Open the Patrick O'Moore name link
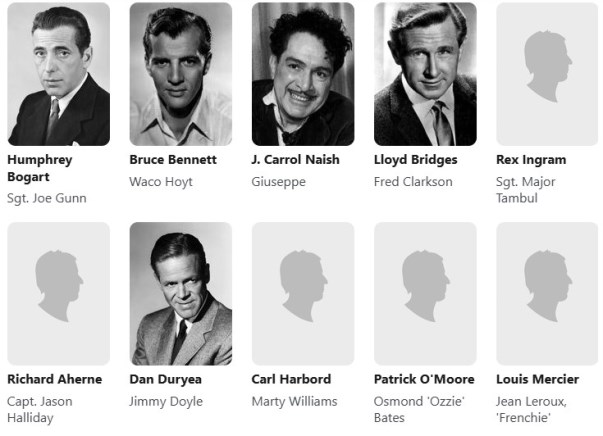The image size is (603, 436). click(424, 379)
